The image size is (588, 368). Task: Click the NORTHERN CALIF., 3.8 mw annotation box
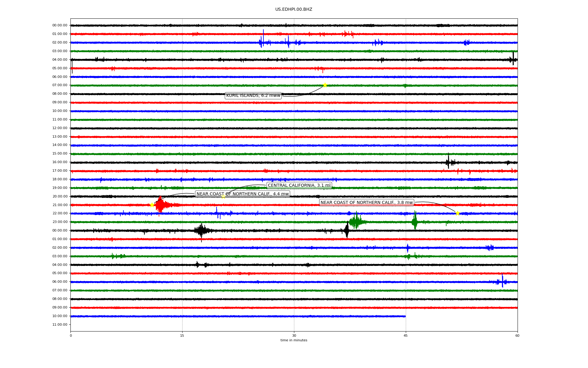(367, 202)
